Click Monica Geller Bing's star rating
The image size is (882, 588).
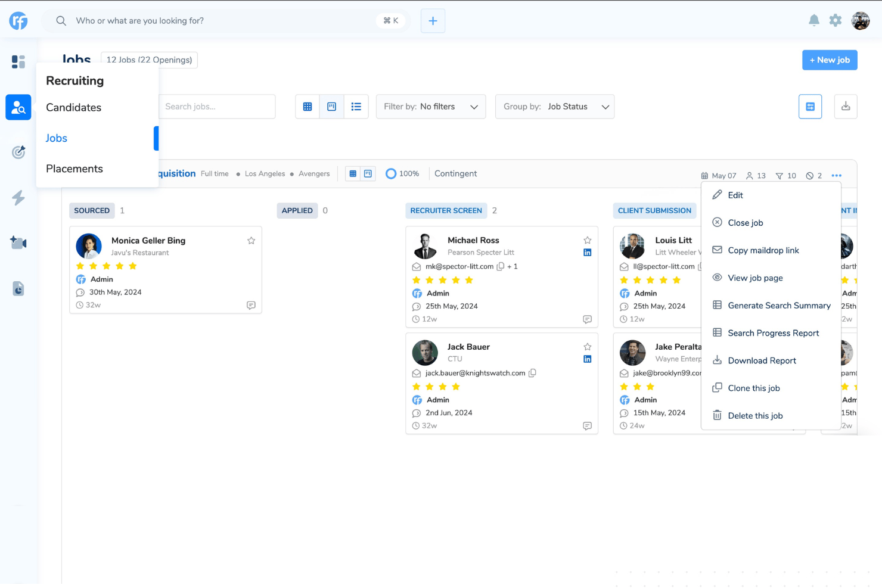(107, 266)
